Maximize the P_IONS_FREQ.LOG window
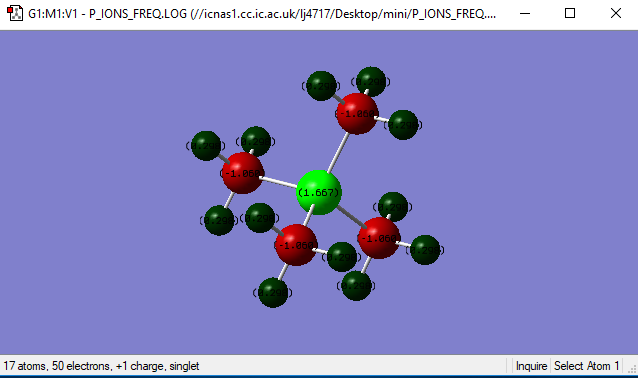 pos(570,13)
